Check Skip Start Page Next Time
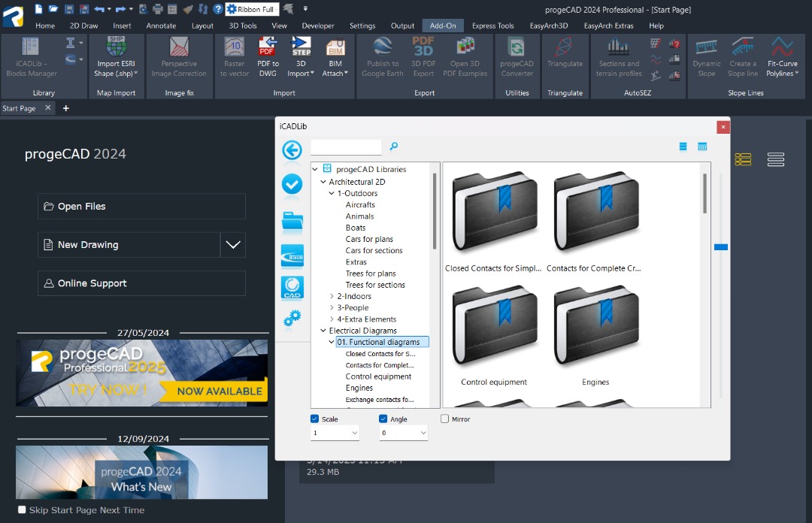Image resolution: width=812 pixels, height=523 pixels. click(x=22, y=510)
